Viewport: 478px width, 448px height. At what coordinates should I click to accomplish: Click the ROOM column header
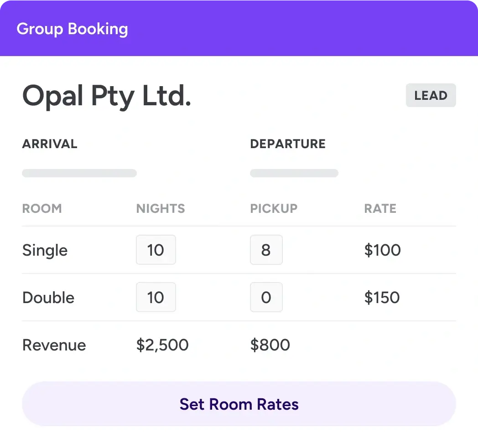coord(42,208)
